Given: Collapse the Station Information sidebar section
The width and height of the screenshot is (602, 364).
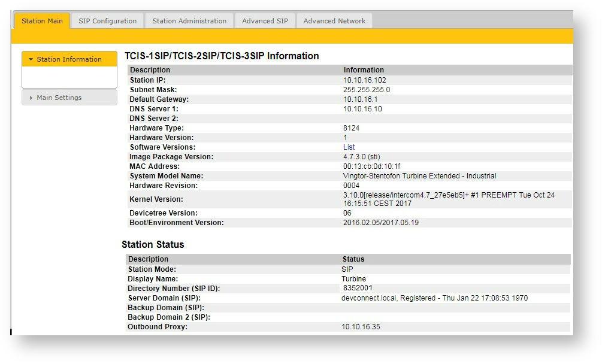Looking at the screenshot, I should (69, 59).
